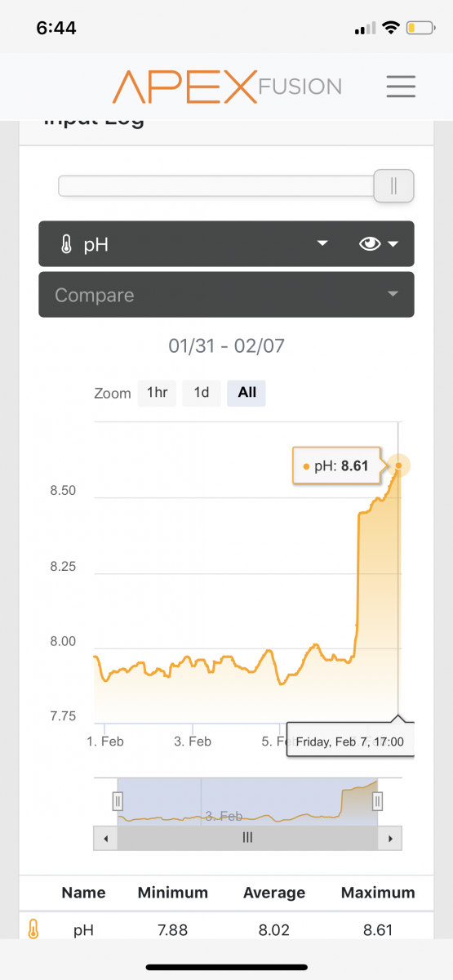Click the top range slider handle
The image size is (453, 980).
393,185
